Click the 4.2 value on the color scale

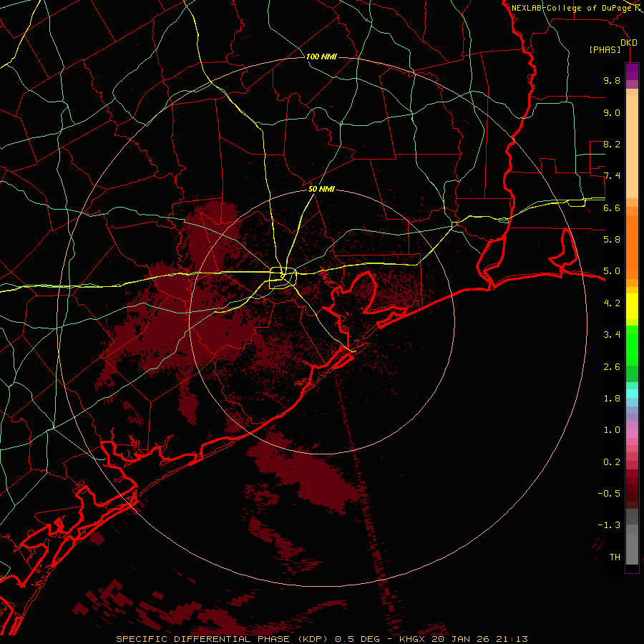tap(612, 303)
